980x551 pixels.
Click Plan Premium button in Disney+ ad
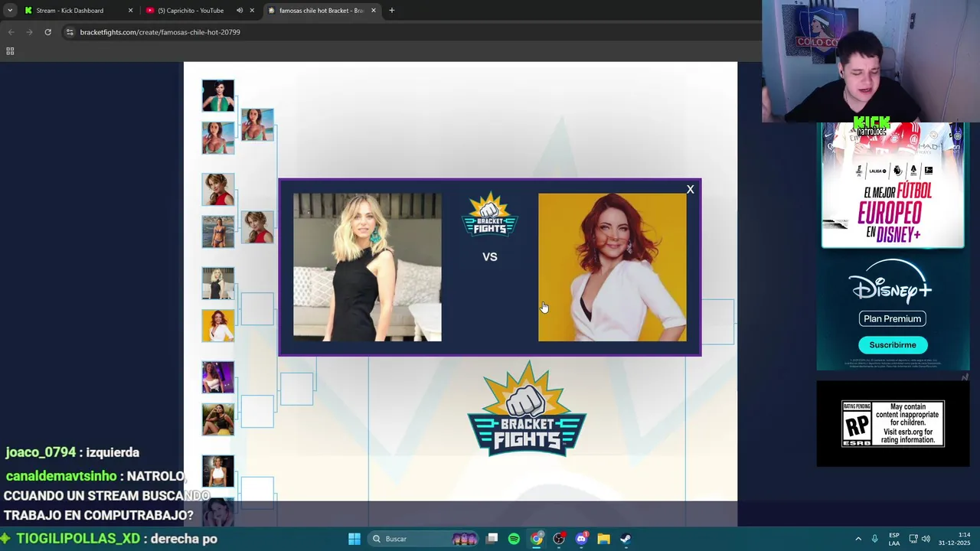point(893,318)
